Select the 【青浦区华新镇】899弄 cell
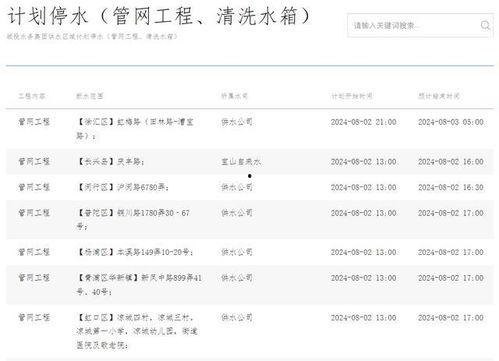The height and width of the screenshot is (361, 499). click(139, 285)
